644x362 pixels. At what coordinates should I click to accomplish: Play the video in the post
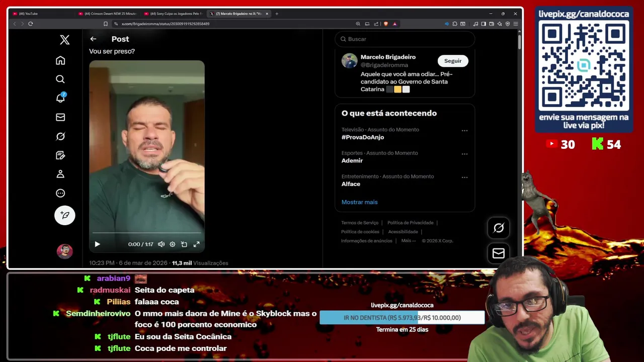point(97,244)
